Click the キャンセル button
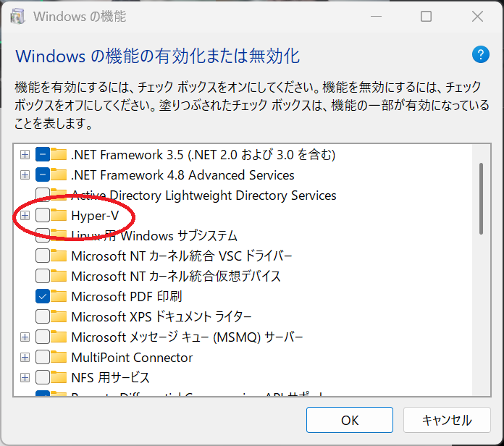The height and width of the screenshot is (446, 504). [447, 420]
